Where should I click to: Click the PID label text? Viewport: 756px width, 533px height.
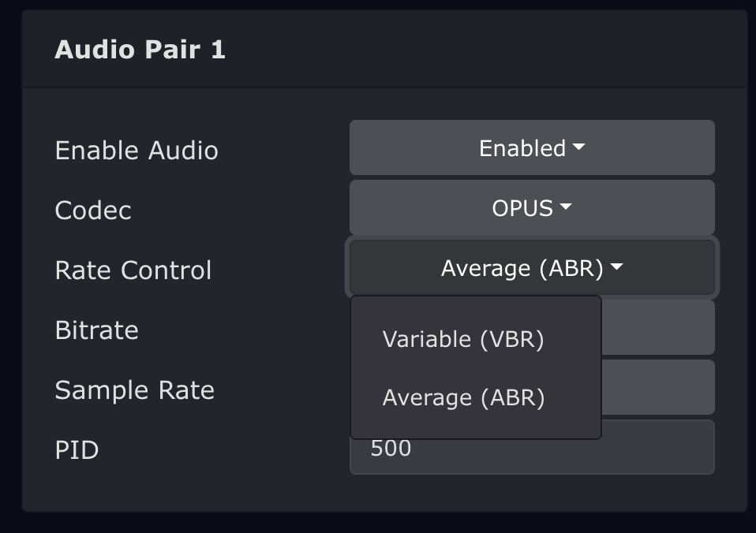pos(77,450)
